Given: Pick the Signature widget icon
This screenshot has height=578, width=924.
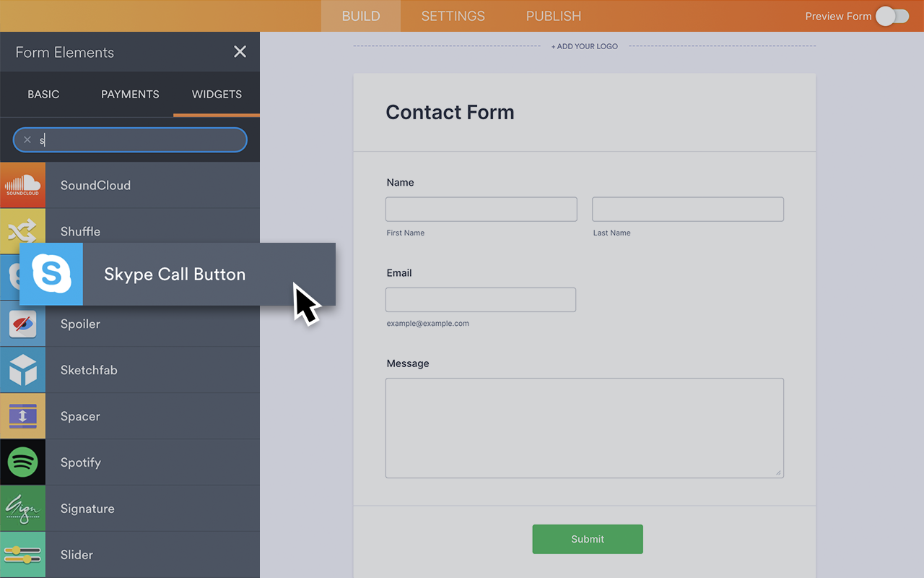Looking at the screenshot, I should click(x=22, y=509).
